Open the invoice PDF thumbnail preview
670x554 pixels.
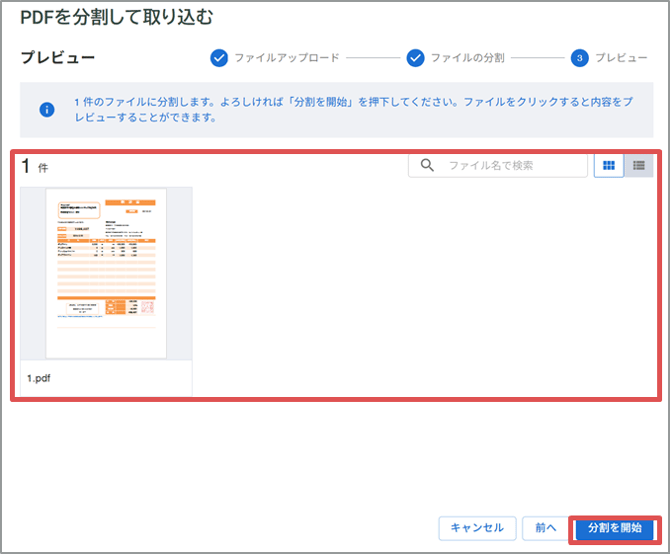[106, 271]
